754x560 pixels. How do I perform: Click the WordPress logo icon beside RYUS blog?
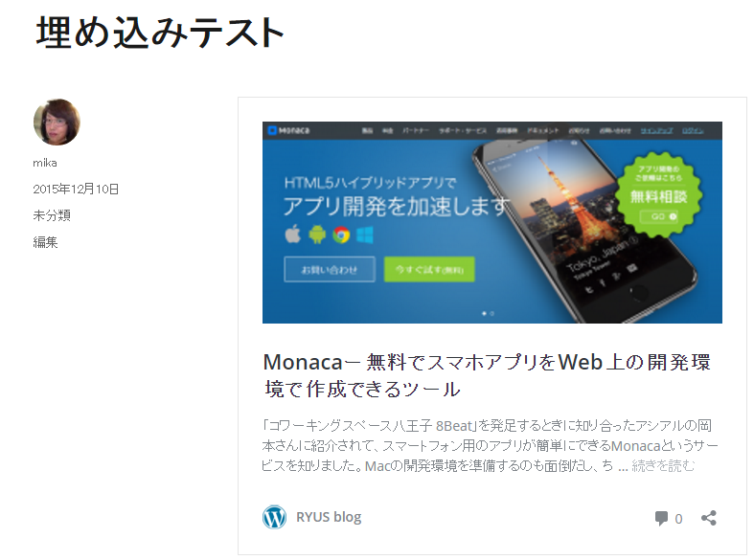[274, 517]
